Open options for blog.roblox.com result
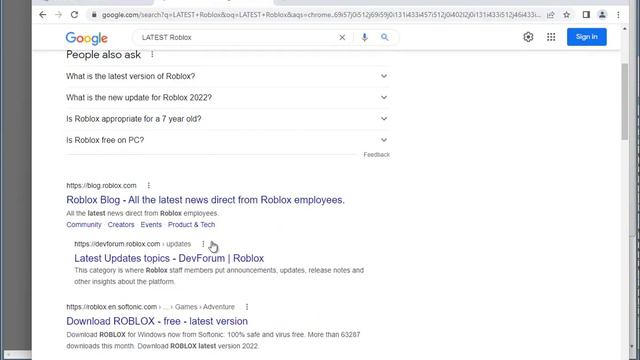 [x=149, y=185]
